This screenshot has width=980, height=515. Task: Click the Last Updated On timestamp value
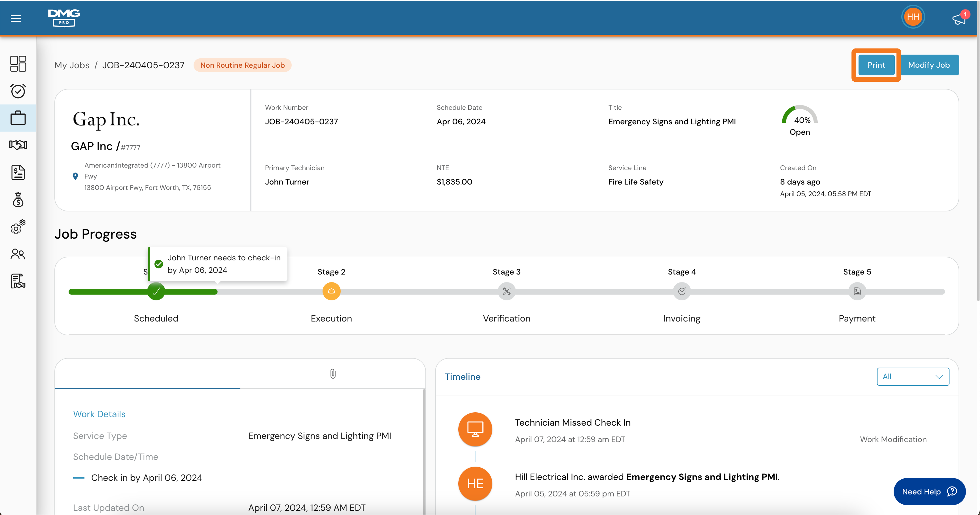(x=307, y=508)
